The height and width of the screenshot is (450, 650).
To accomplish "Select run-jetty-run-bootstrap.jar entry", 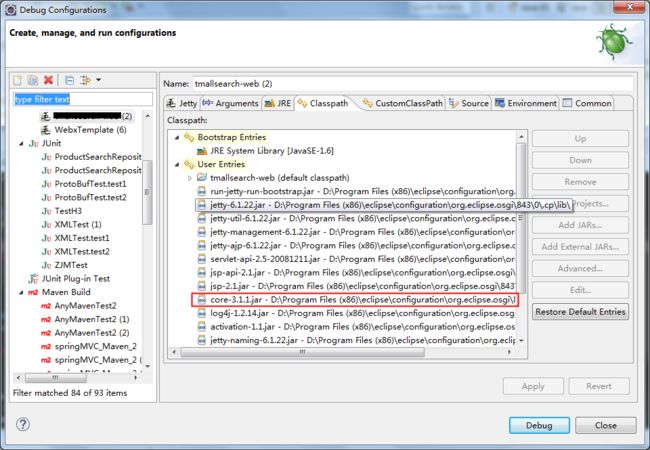I will pyautogui.click(x=356, y=191).
